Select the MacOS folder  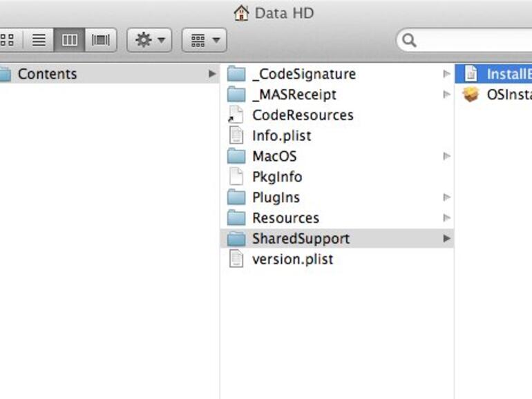(274, 157)
